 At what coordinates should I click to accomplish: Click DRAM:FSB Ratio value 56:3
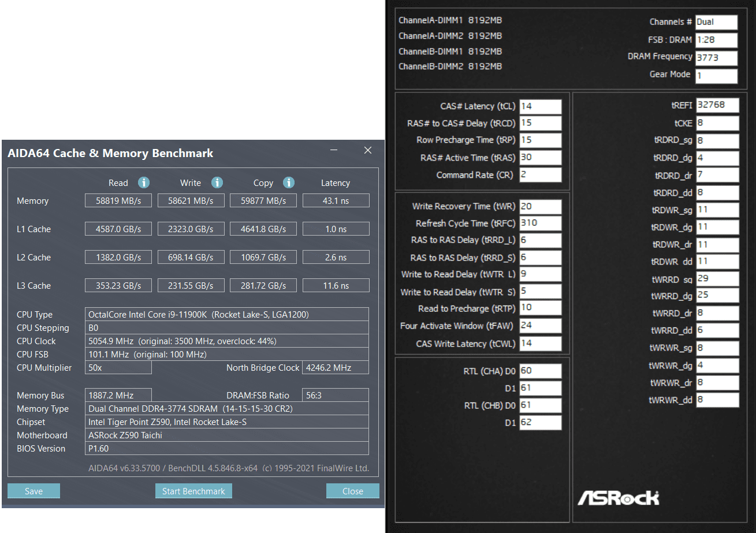(x=336, y=395)
